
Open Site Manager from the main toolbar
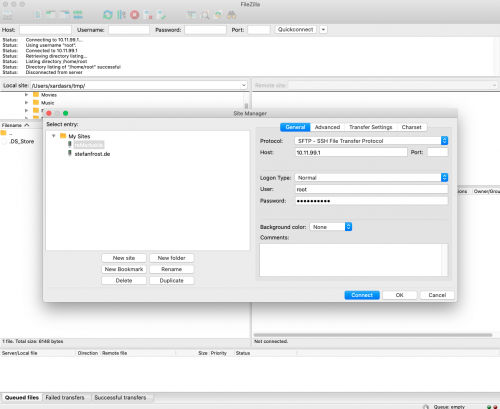click(8, 15)
